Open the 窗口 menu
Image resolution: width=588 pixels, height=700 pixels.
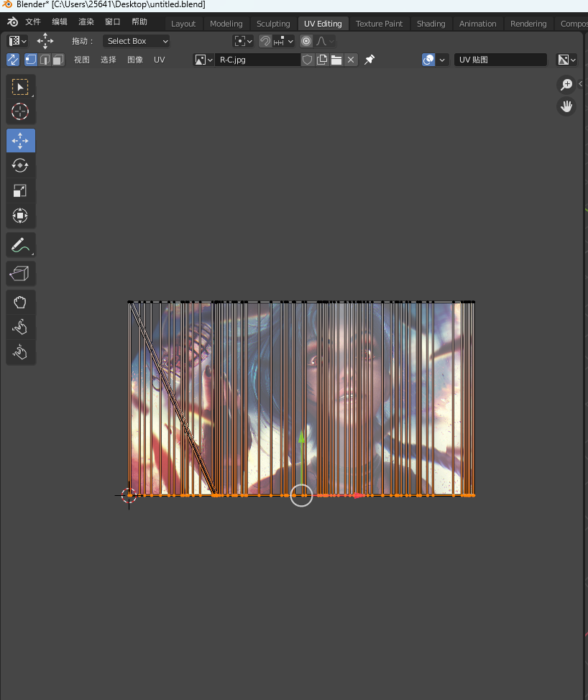click(x=113, y=22)
